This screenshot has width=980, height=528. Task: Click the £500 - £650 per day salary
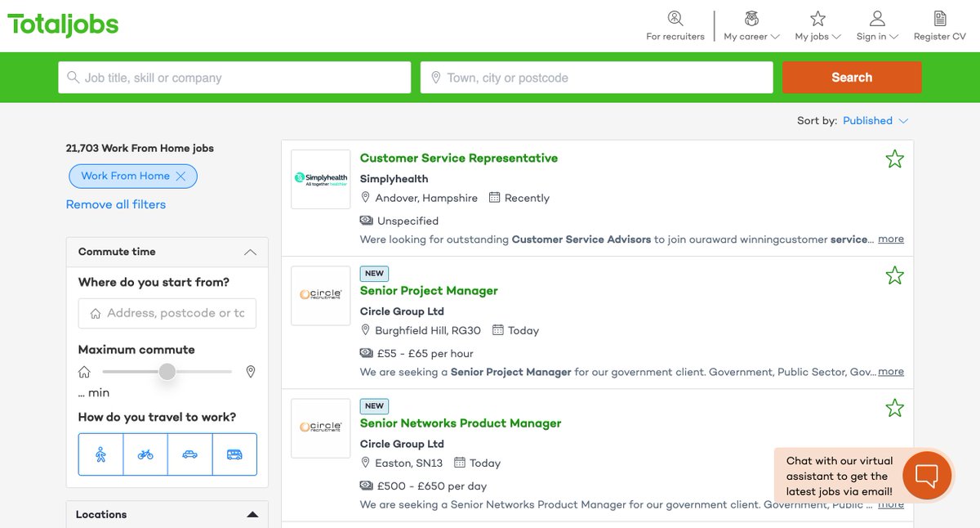(x=432, y=485)
